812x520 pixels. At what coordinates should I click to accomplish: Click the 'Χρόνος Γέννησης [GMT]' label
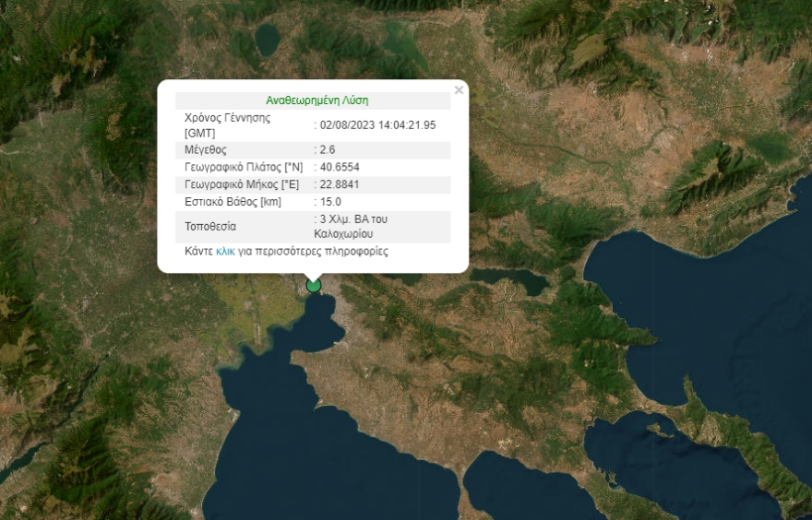click(x=227, y=124)
